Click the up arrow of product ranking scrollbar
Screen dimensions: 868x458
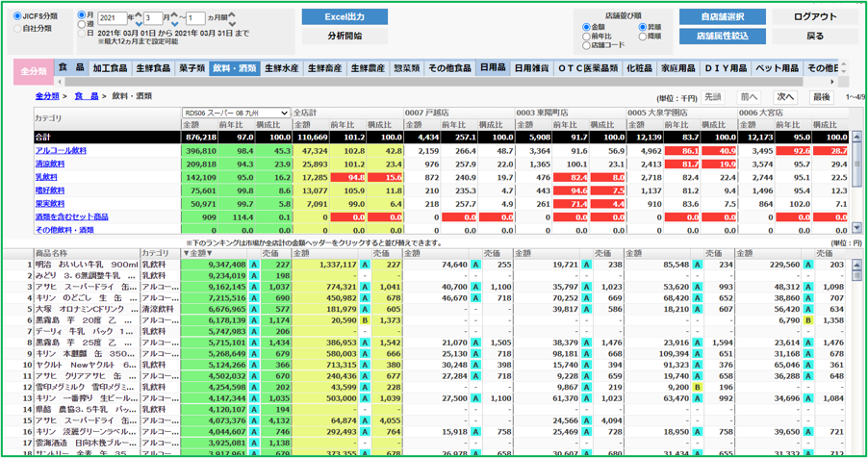coord(856,265)
